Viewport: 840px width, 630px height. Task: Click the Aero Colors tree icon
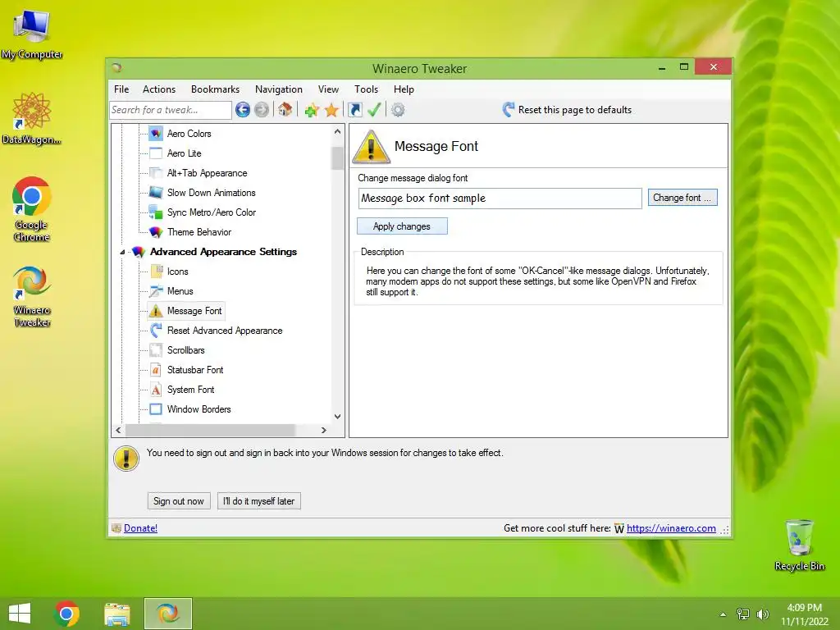[x=156, y=134]
